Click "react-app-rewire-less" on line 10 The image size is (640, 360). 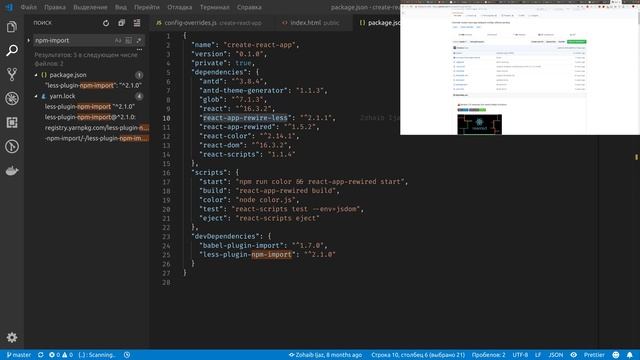pyautogui.click(x=245, y=118)
